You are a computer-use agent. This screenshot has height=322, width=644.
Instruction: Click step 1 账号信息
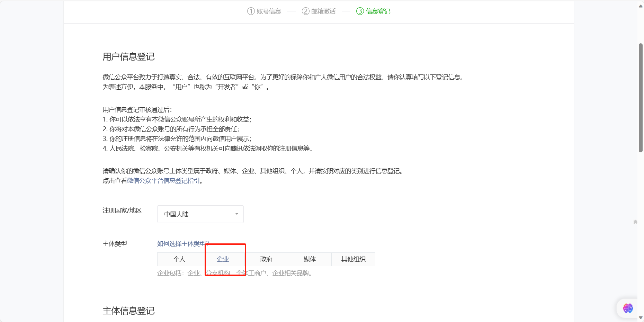coord(264,11)
